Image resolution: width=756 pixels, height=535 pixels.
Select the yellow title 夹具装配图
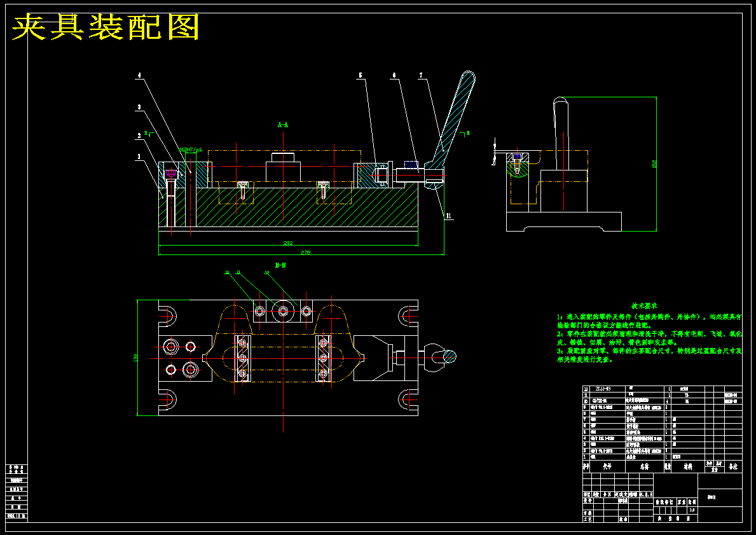click(106, 27)
